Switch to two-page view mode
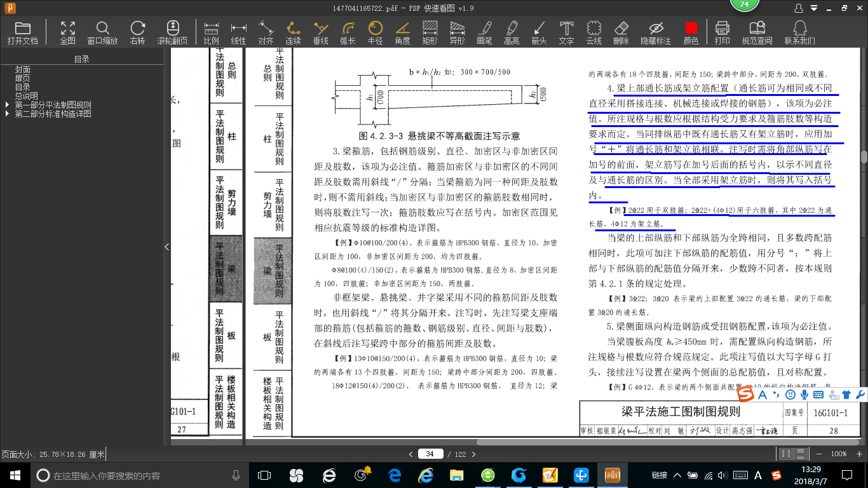Image resolution: width=868 pixels, height=488 pixels. pos(786,454)
